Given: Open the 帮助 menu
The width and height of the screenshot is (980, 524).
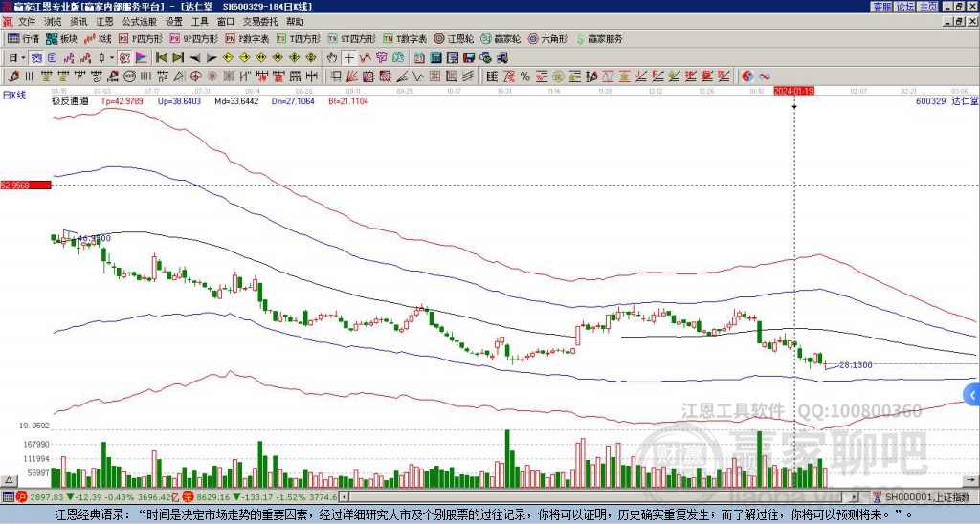Looking at the screenshot, I should 295,22.
